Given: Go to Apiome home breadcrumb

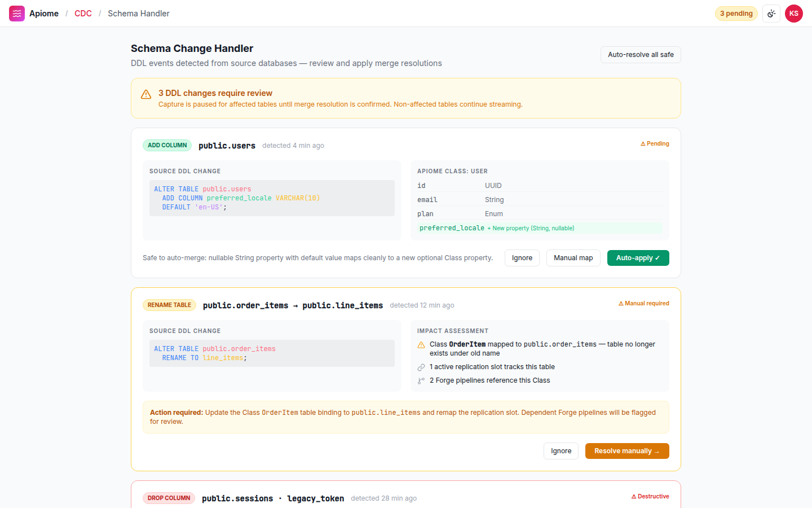Looking at the screenshot, I should click(x=44, y=14).
